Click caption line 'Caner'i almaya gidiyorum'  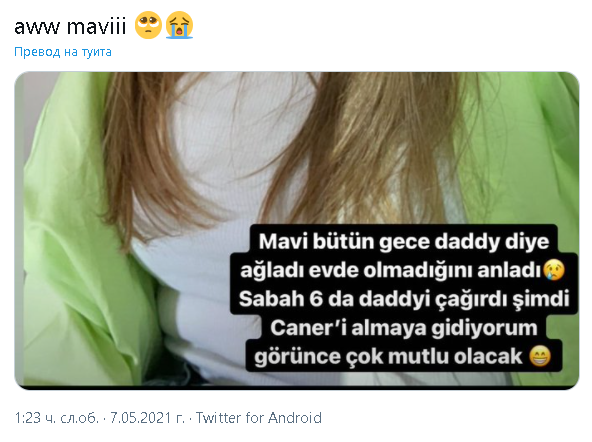tap(404, 328)
